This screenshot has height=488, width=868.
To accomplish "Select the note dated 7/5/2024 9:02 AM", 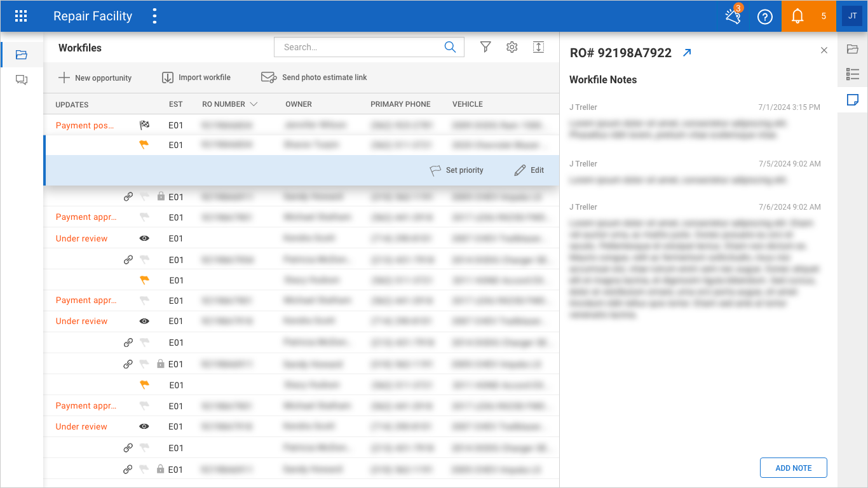I will (695, 172).
